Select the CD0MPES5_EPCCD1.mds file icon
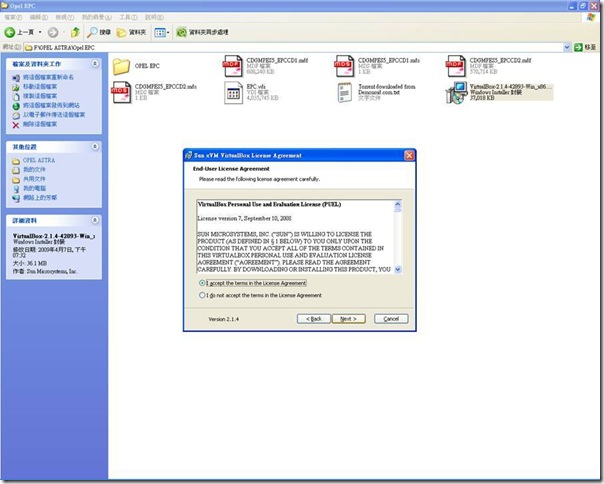The height and width of the screenshot is (484, 604). [x=344, y=66]
